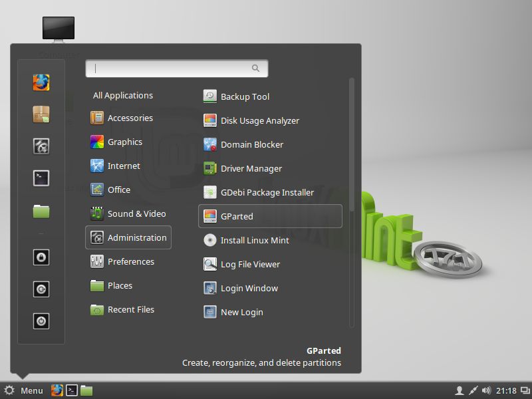Click the 21:18 clock on the panel
Viewport: 532px width, 399px height.
(506, 391)
